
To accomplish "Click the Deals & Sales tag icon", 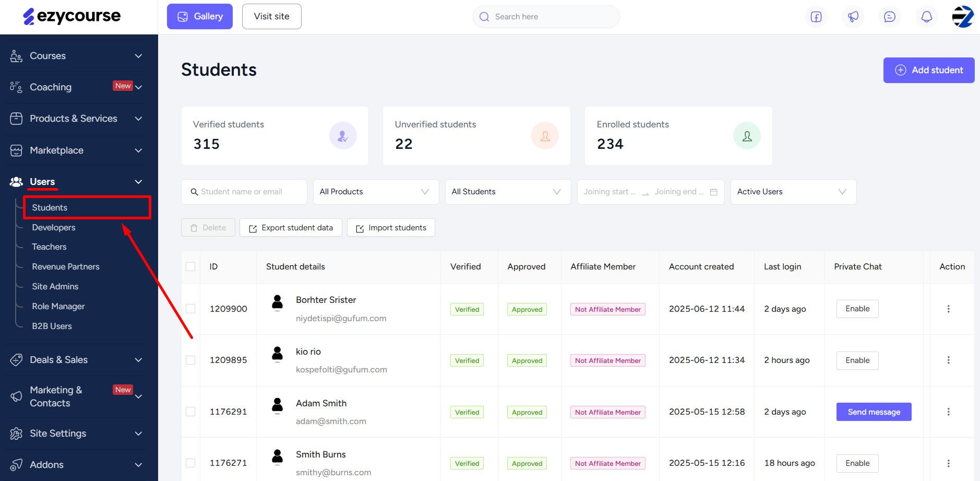I will [x=16, y=360].
